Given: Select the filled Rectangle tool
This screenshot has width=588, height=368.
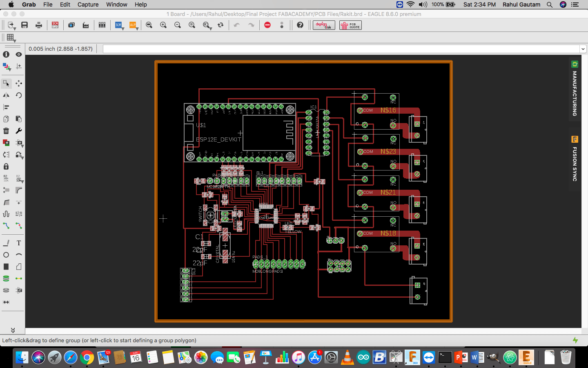Looking at the screenshot, I should (6, 267).
